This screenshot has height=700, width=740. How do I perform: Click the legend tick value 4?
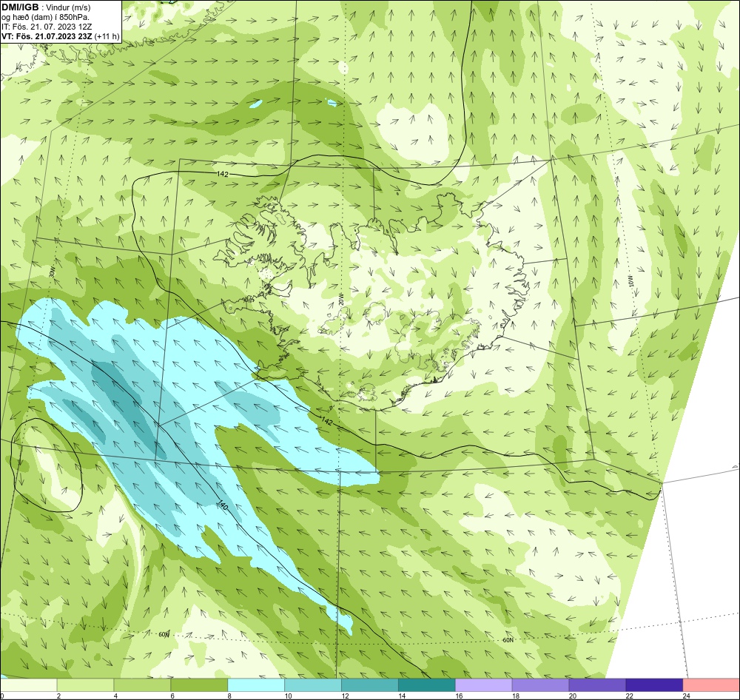pos(115,696)
